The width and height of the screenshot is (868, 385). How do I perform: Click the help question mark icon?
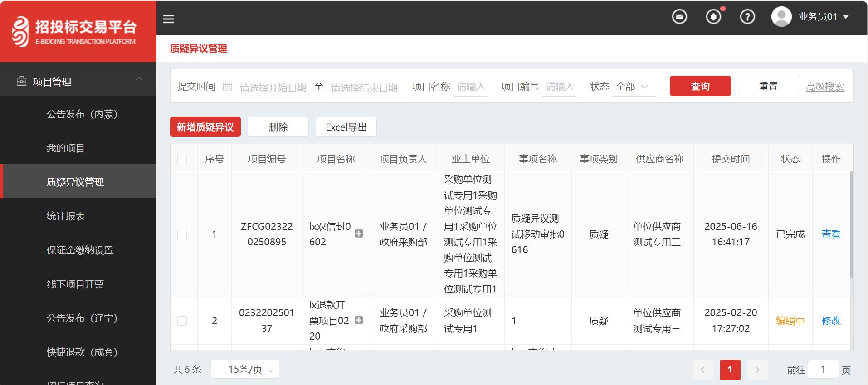click(747, 17)
